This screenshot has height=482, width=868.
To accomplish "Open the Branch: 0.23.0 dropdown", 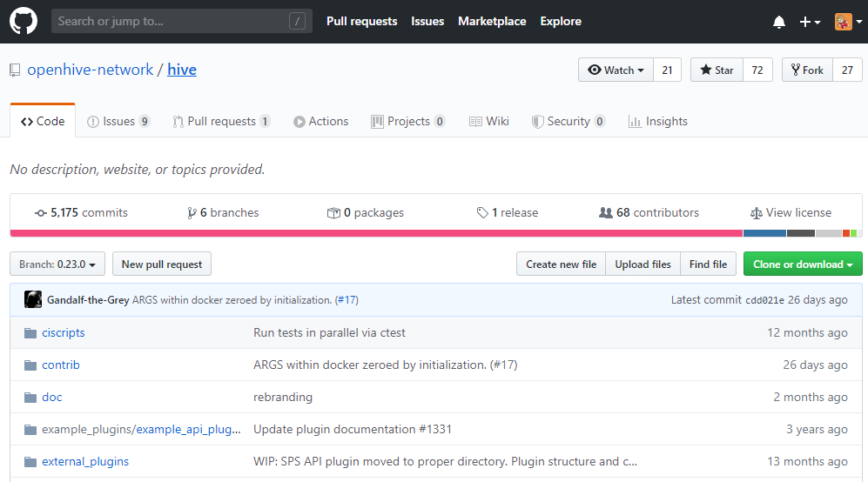I will [57, 264].
